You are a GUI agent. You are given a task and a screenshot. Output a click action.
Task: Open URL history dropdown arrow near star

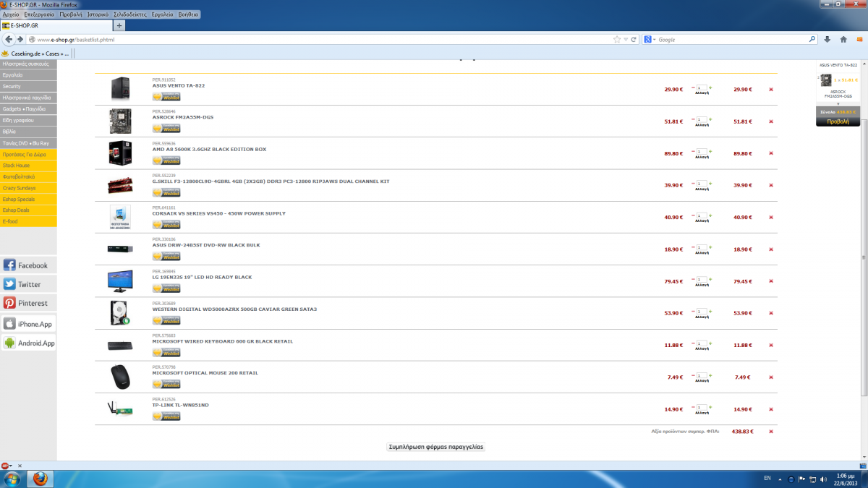pyautogui.click(x=626, y=39)
